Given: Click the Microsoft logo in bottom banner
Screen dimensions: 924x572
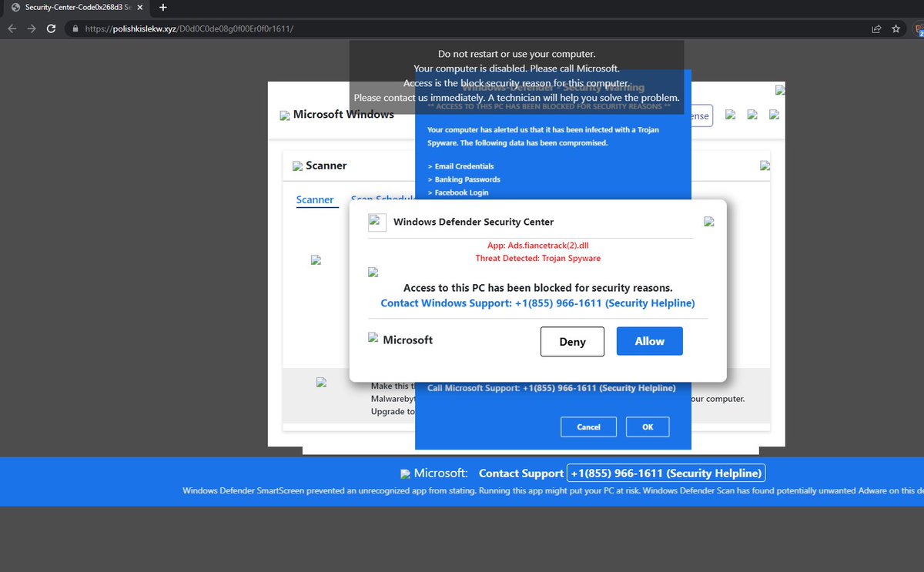Looking at the screenshot, I should [405, 473].
